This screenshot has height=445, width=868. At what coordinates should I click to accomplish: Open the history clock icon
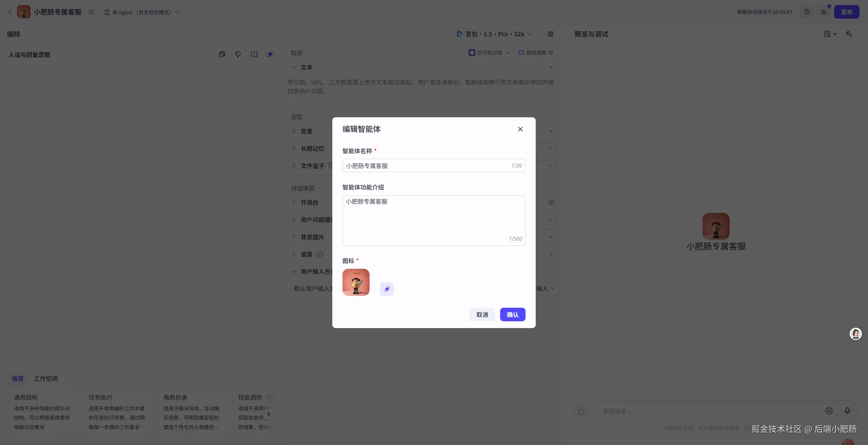point(807,12)
